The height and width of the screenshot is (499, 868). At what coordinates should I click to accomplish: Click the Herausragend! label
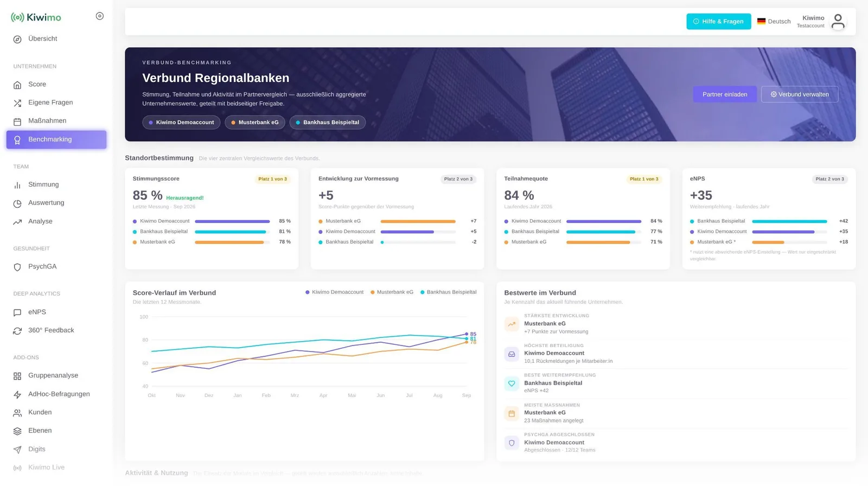coord(185,198)
